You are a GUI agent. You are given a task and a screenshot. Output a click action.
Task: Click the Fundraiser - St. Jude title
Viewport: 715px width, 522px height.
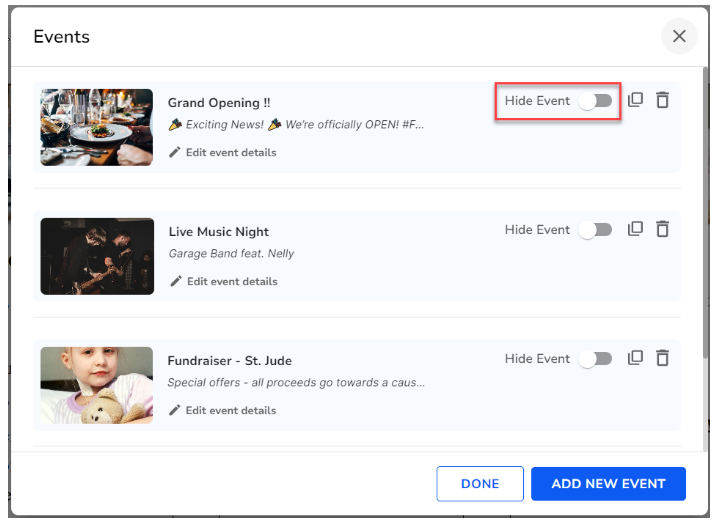coord(230,361)
